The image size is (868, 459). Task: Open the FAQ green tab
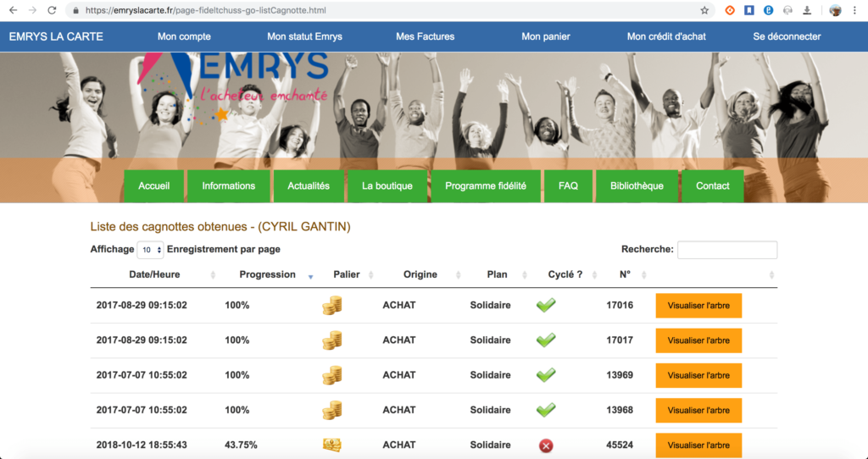coord(568,185)
